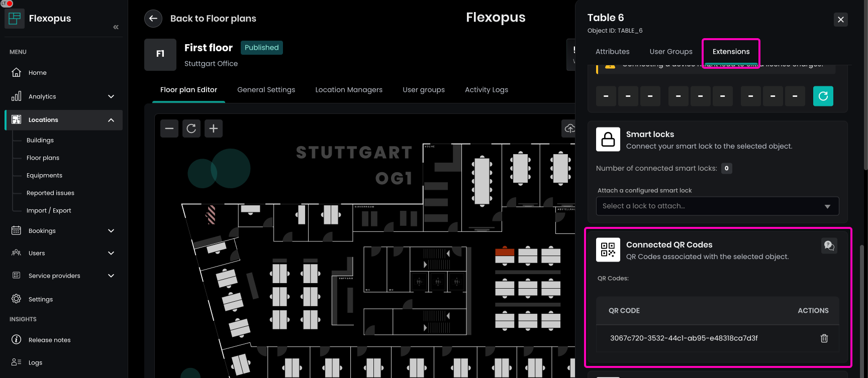Screen dimensions: 868x378
Task: Switch to the User Groups panel tab
Action: [x=670, y=52]
